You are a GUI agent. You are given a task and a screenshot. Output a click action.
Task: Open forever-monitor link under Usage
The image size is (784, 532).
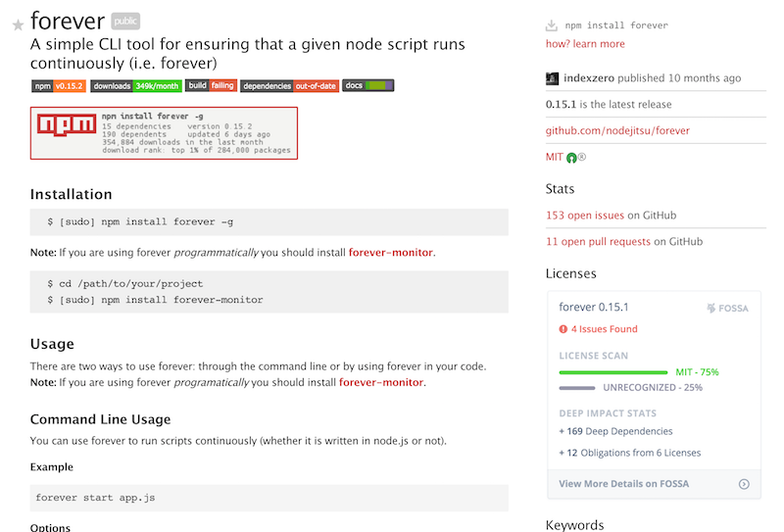pyautogui.click(x=381, y=382)
